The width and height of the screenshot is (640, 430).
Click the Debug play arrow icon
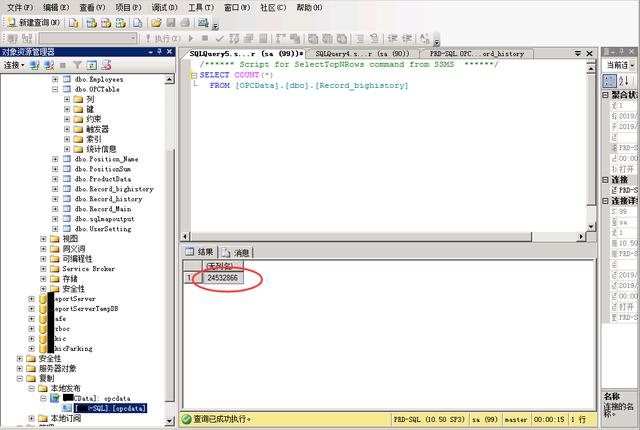(x=191, y=38)
